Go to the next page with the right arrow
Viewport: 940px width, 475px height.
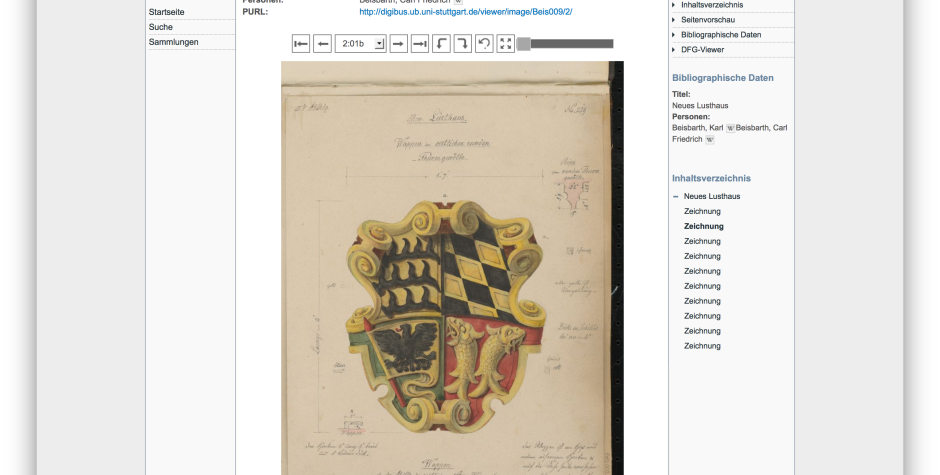(x=399, y=44)
